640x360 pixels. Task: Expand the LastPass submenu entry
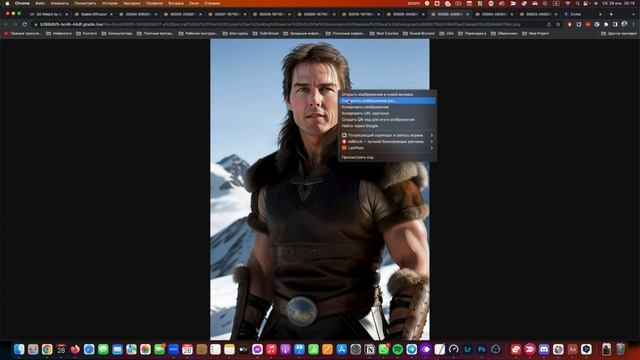[387, 148]
